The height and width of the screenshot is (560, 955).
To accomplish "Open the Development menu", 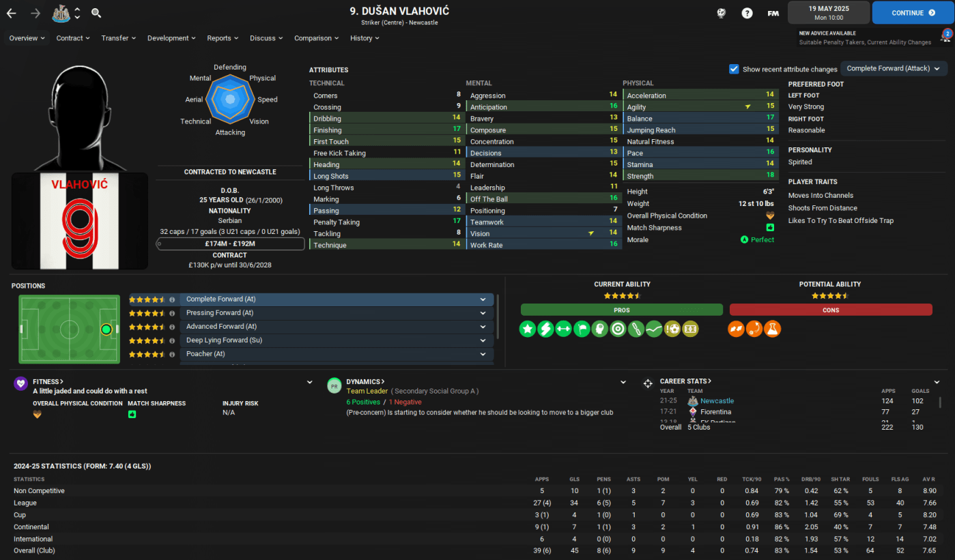I will 171,38.
